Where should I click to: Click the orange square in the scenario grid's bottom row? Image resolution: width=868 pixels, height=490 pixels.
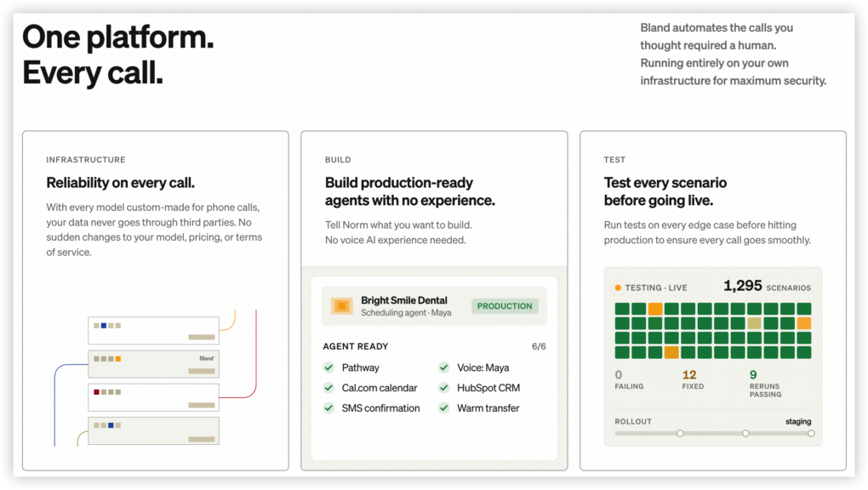tap(671, 352)
